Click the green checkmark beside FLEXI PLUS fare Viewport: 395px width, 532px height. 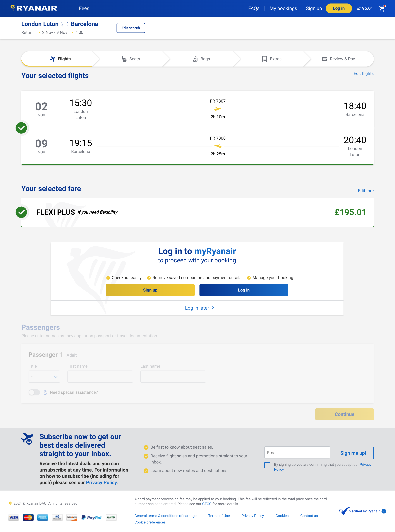pos(21,212)
